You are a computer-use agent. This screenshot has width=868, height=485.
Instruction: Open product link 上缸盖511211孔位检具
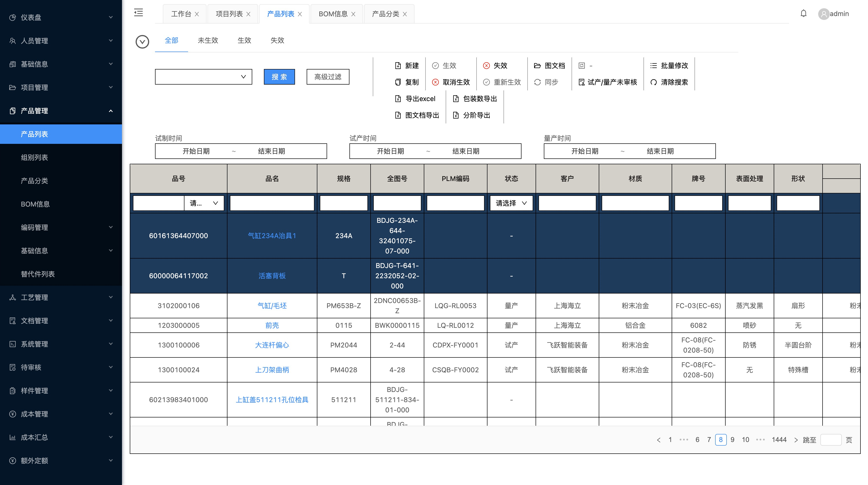pos(272,400)
